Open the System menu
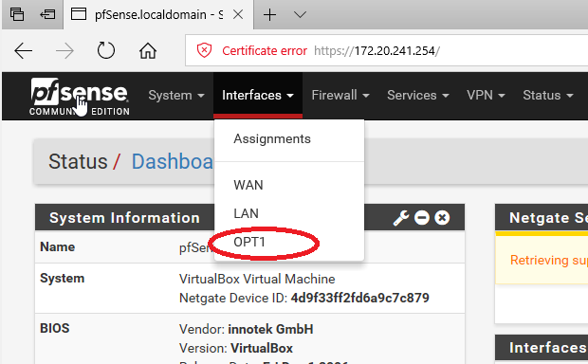 point(176,95)
